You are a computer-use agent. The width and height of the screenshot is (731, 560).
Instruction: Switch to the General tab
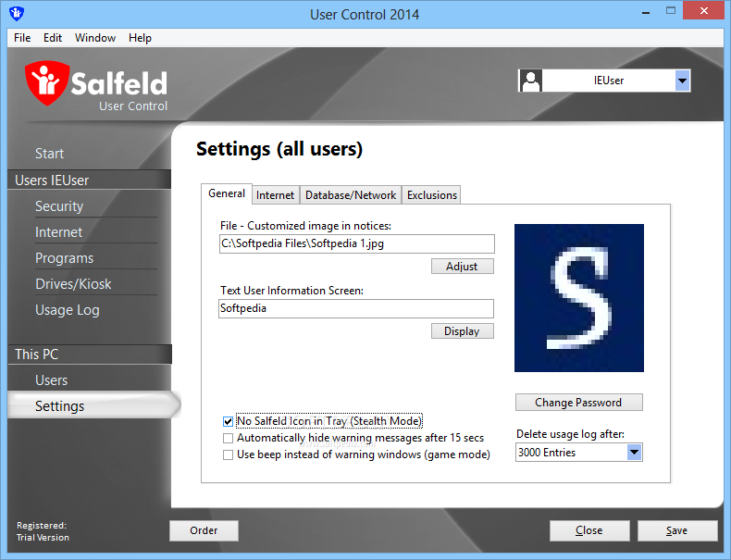[227, 193]
